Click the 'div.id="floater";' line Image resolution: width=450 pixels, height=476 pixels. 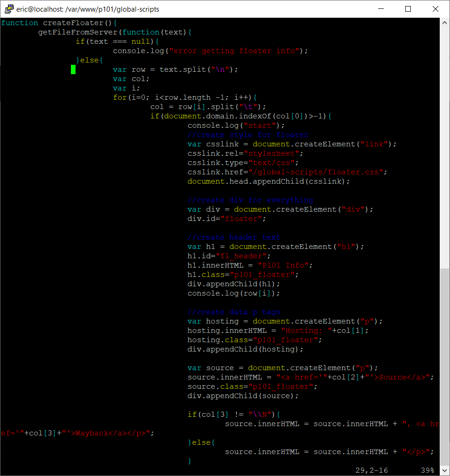pyautogui.click(x=227, y=219)
